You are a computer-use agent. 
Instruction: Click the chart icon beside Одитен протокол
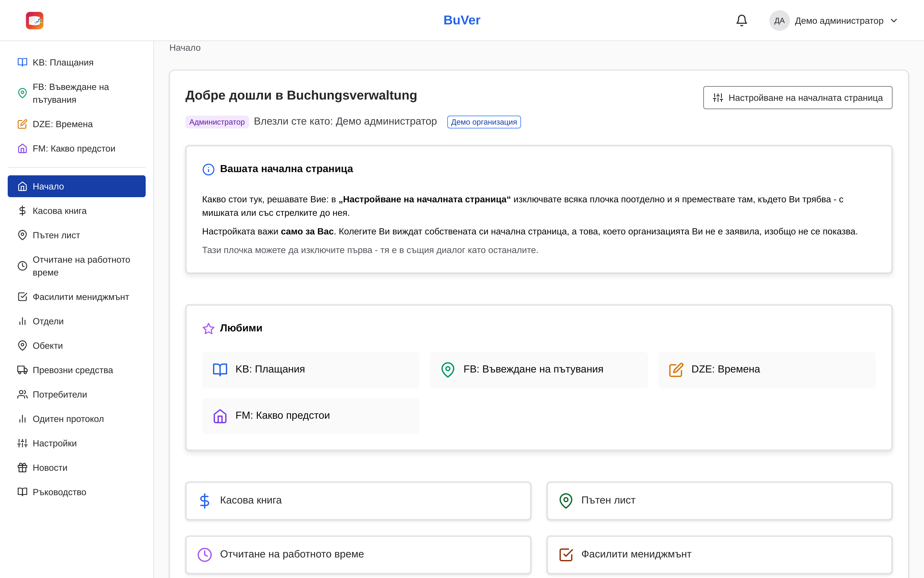pyautogui.click(x=22, y=419)
